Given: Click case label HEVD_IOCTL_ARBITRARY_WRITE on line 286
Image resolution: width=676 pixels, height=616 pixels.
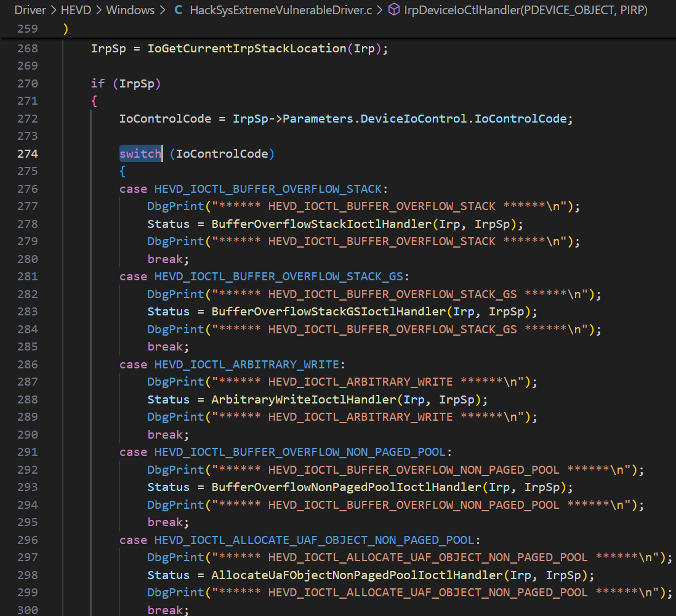Looking at the screenshot, I should (247, 365).
